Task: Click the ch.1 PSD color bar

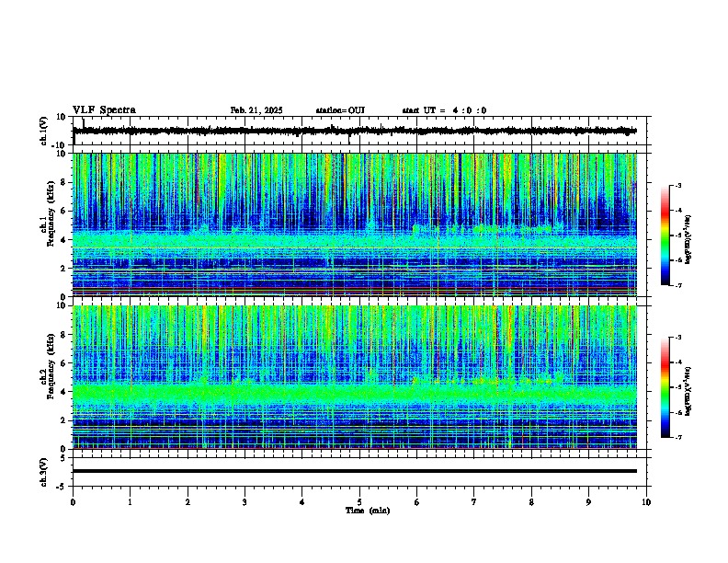Action: pos(665,236)
